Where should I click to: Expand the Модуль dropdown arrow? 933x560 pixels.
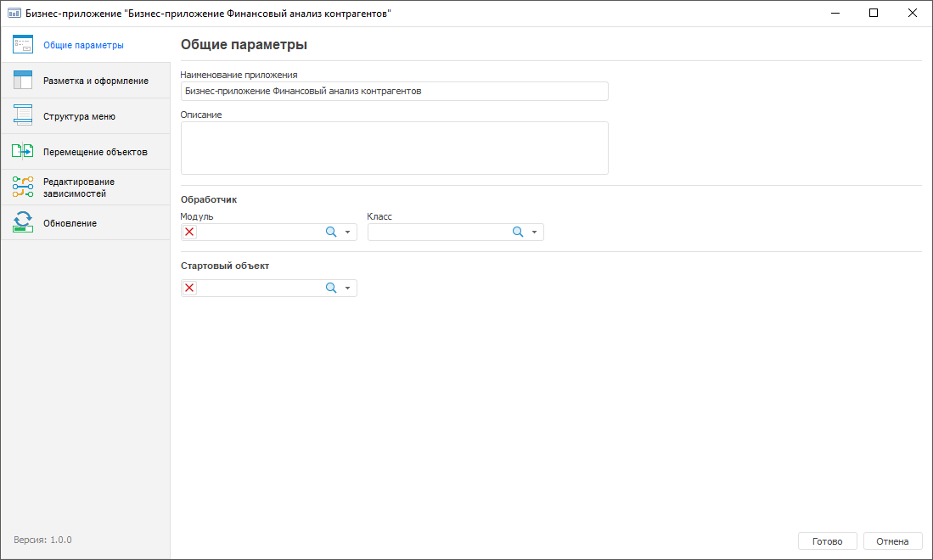347,232
